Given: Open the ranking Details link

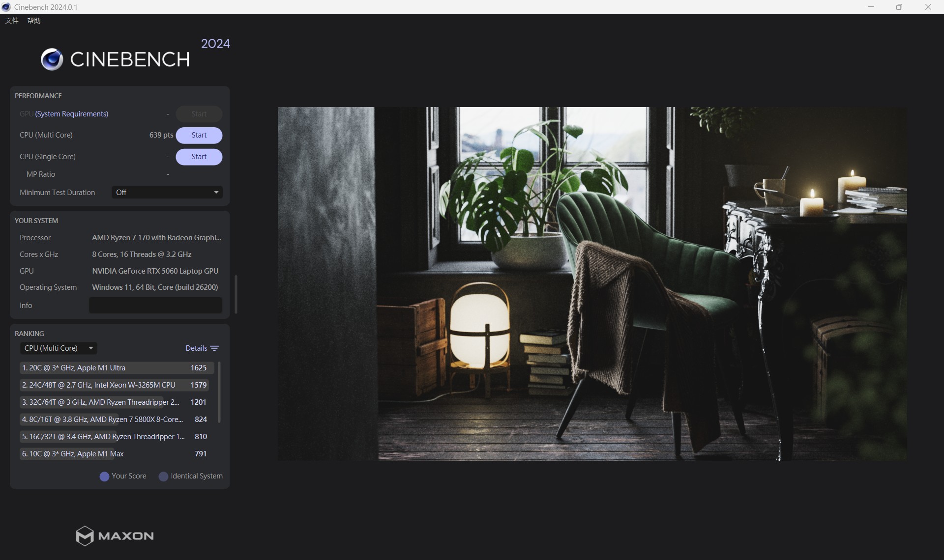Looking at the screenshot, I should [196, 348].
